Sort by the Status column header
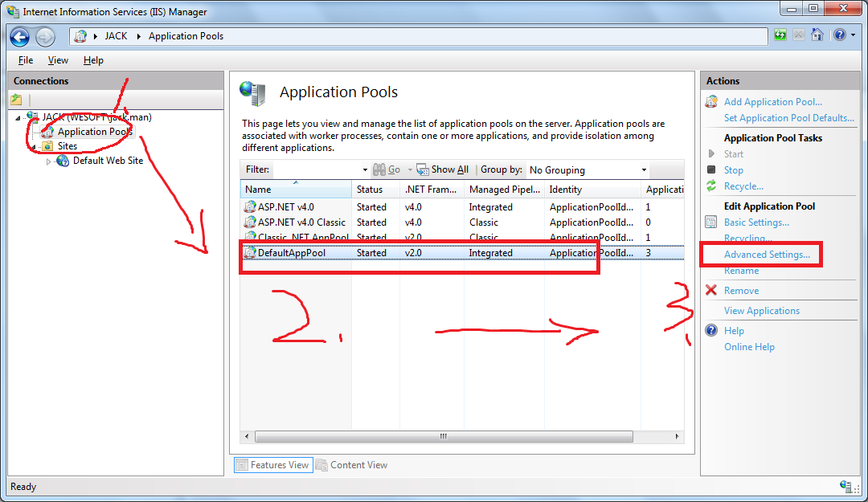Image resolution: width=868 pixels, height=502 pixels. pos(376,190)
